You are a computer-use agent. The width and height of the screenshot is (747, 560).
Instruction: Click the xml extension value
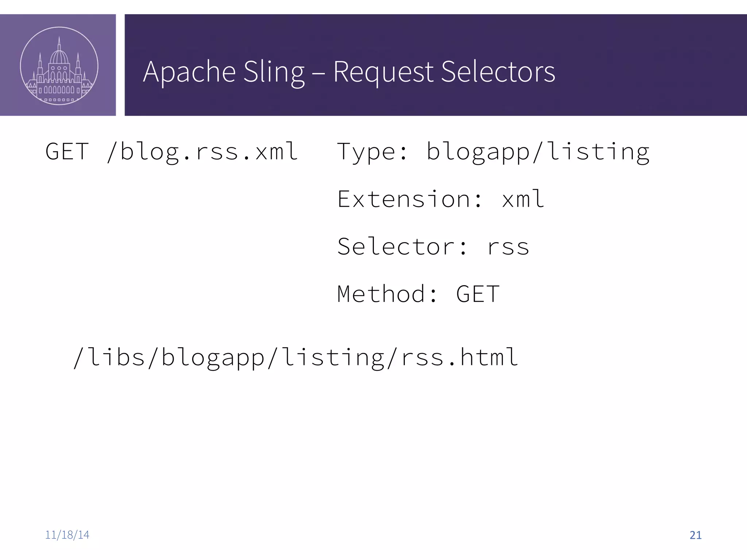pos(523,199)
